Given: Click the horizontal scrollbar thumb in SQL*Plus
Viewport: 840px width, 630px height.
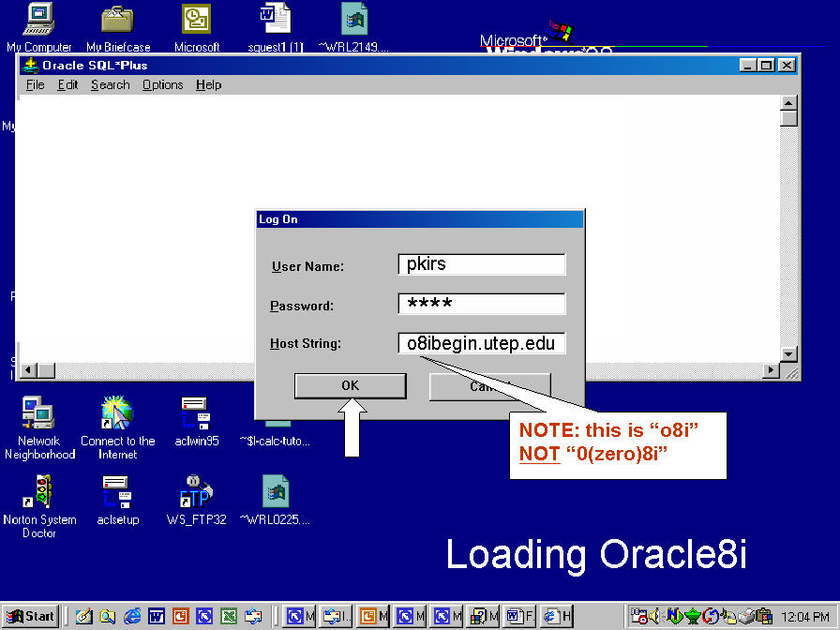Looking at the screenshot, I should (46, 370).
